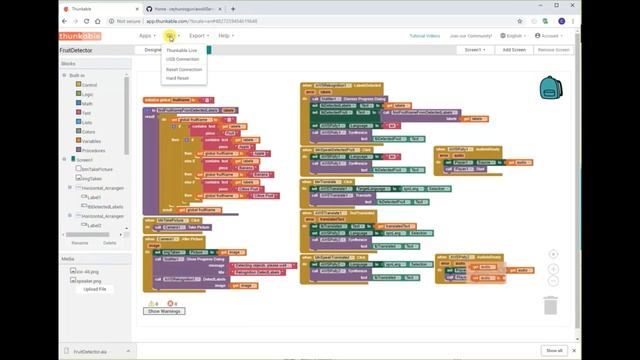Image resolution: width=640 pixels, height=360 pixels.
Task: Click the red error count icon
Action: click(x=170, y=303)
